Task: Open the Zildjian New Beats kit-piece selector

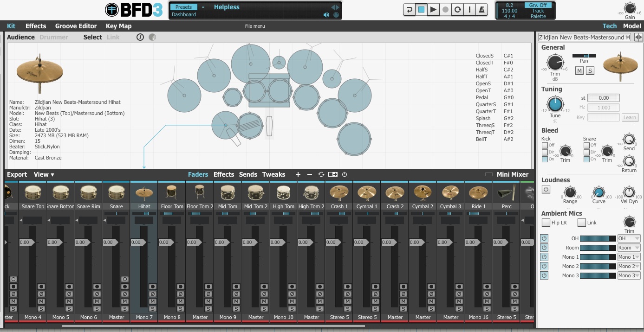Action: (x=585, y=37)
